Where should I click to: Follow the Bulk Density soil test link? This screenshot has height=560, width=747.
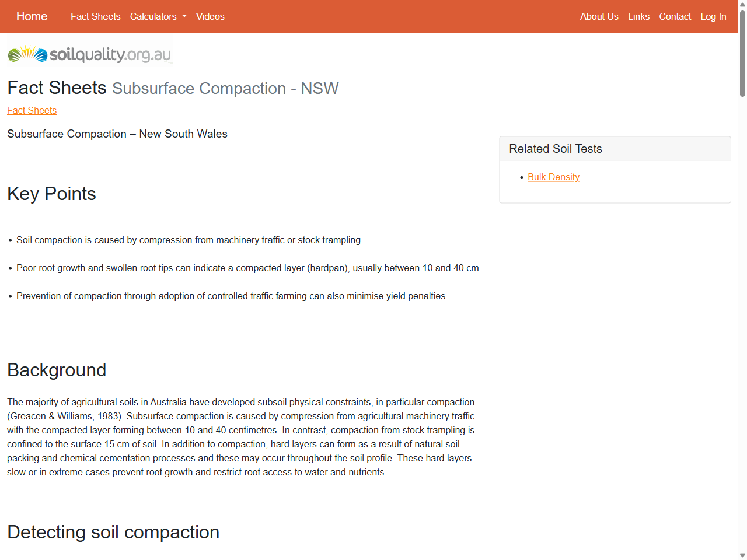click(x=553, y=177)
